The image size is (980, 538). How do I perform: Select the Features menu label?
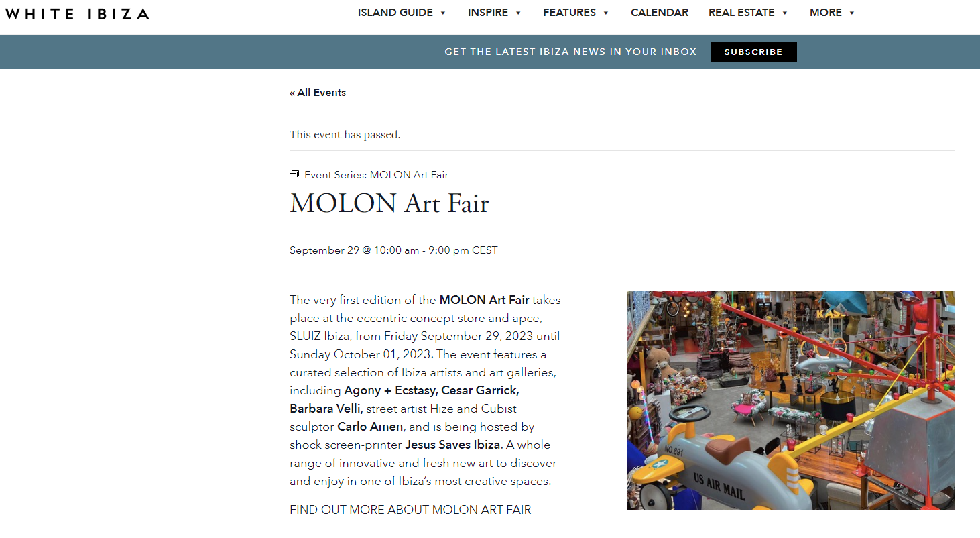[x=569, y=13]
